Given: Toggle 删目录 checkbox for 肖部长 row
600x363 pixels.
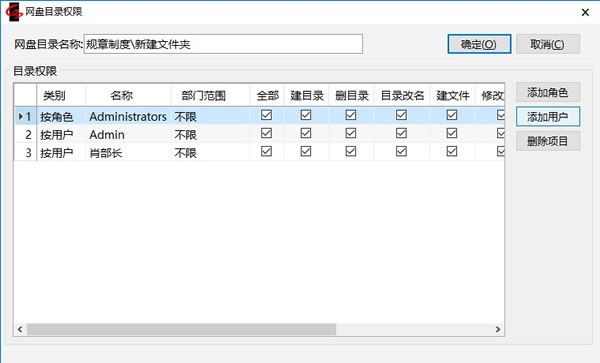Looking at the screenshot, I should pos(351,151).
